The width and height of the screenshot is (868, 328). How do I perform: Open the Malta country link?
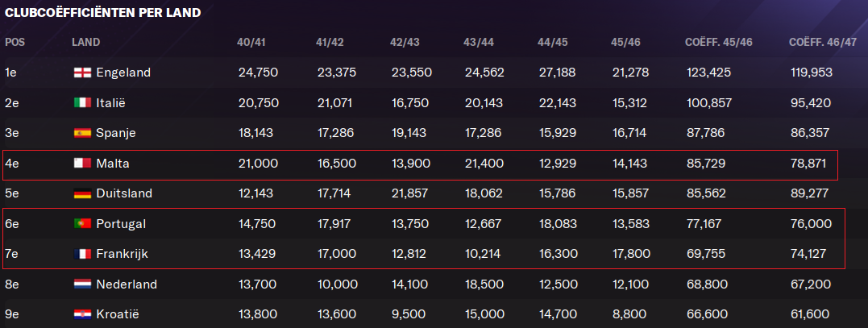[x=113, y=163]
